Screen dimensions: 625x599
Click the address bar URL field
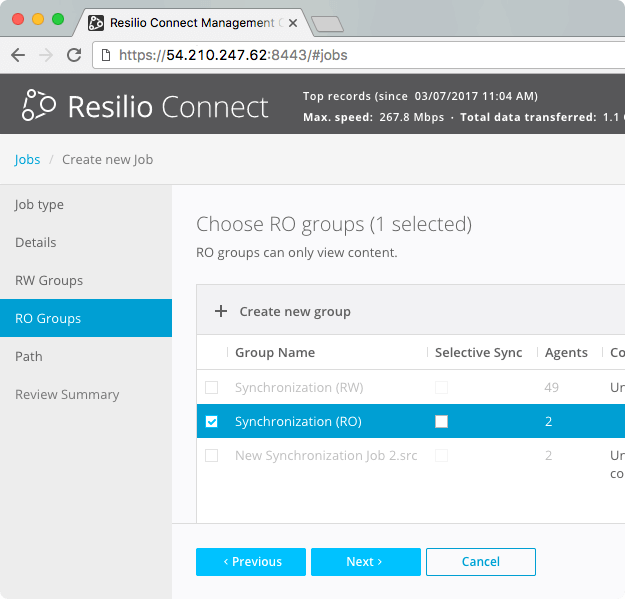359,55
